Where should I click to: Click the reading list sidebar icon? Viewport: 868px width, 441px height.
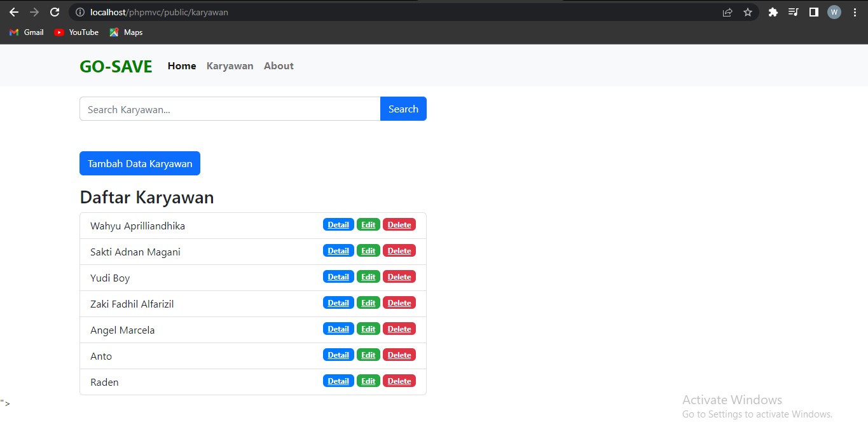pos(793,11)
